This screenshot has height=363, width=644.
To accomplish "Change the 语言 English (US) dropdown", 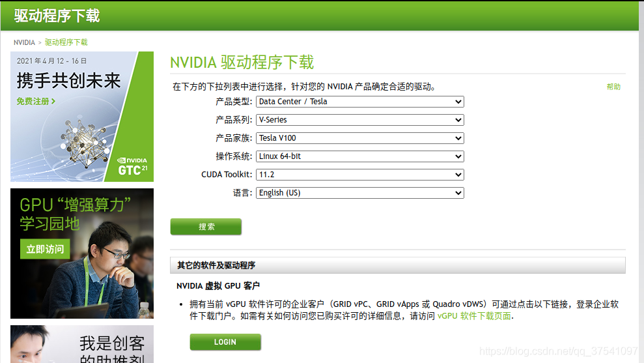I will pos(359,193).
